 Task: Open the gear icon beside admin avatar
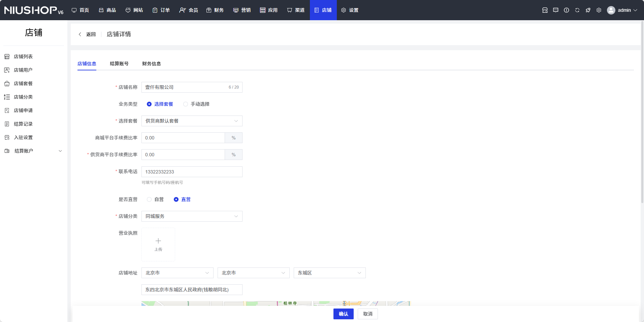coord(599,10)
